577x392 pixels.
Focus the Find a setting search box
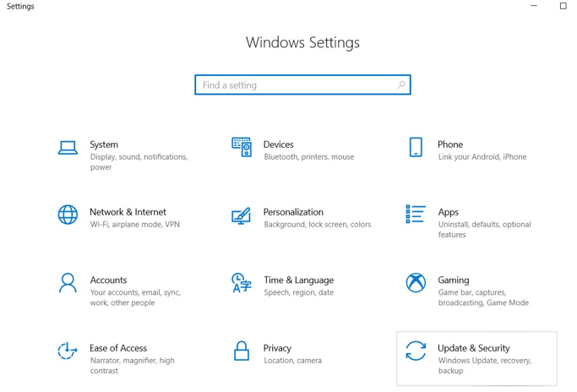pyautogui.click(x=302, y=85)
